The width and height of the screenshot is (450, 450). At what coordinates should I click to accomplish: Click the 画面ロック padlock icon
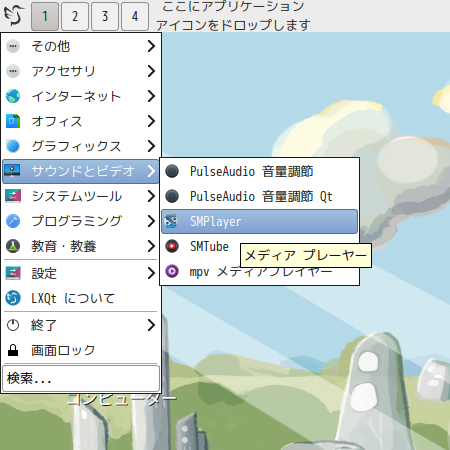13,350
